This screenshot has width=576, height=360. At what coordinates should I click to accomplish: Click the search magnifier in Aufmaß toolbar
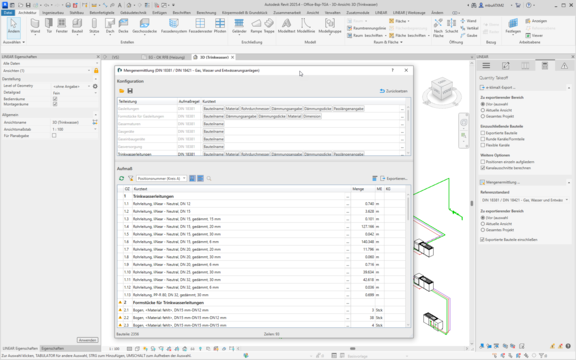click(209, 179)
